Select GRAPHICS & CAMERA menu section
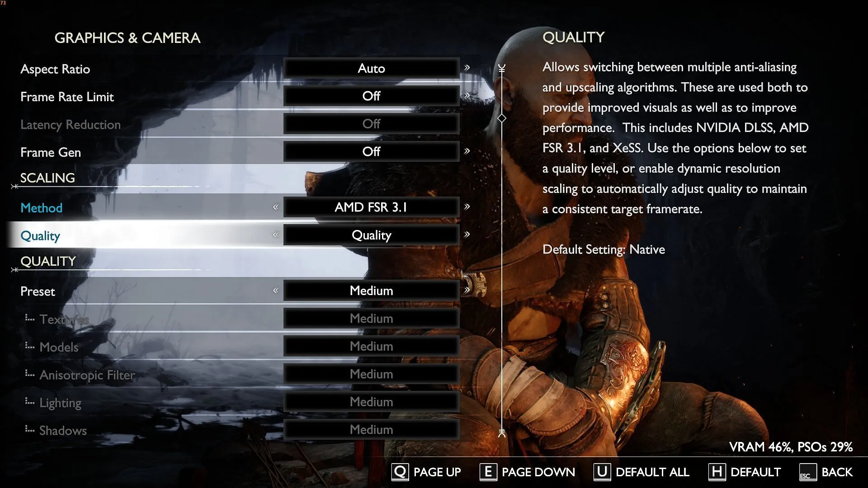Screen dimensions: 868x488 (x=127, y=38)
